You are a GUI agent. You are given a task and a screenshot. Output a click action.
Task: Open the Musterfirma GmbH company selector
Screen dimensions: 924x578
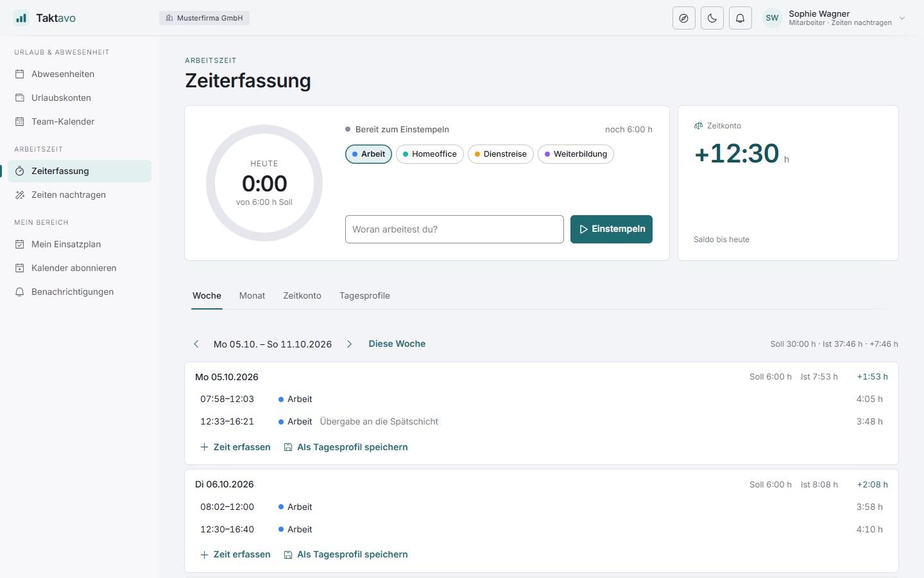(204, 18)
